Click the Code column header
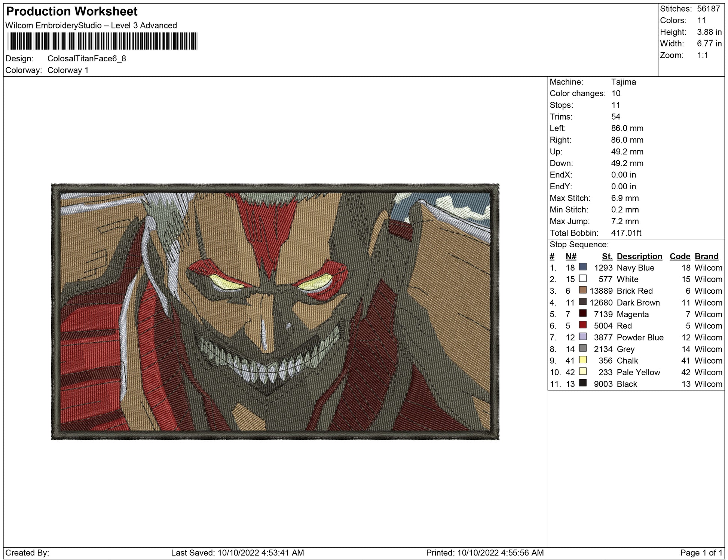This screenshot has height=560, width=728. click(x=679, y=256)
